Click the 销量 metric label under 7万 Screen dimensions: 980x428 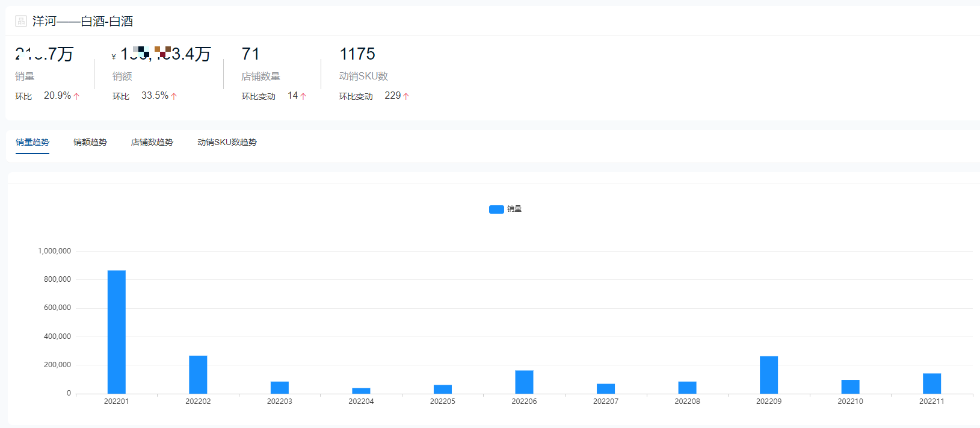click(x=25, y=76)
